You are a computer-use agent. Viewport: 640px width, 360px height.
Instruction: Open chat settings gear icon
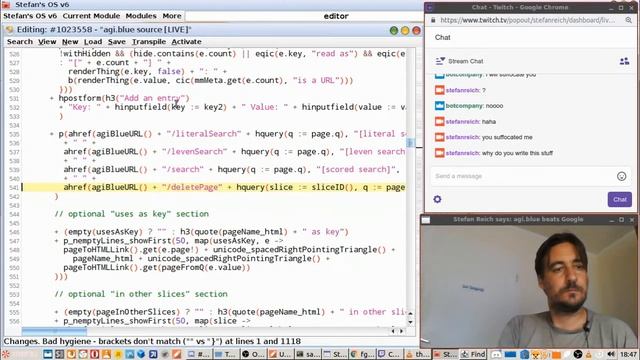tap(437, 199)
